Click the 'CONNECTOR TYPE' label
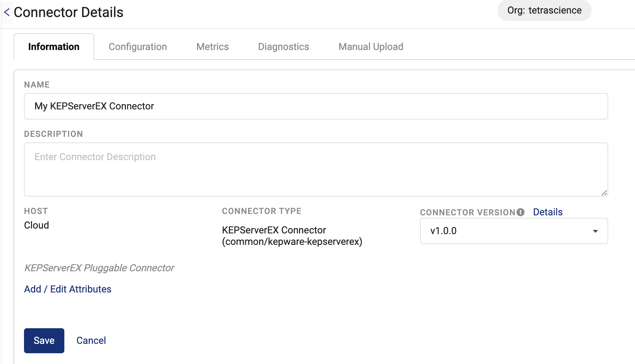 (262, 211)
